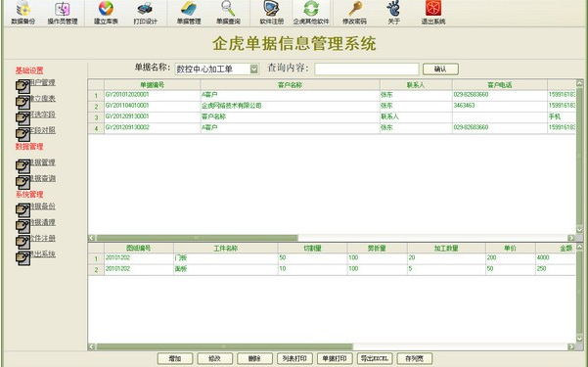Screen dimensions: 588x367
Task: Click the 存列宽 button
Action: [414, 358]
